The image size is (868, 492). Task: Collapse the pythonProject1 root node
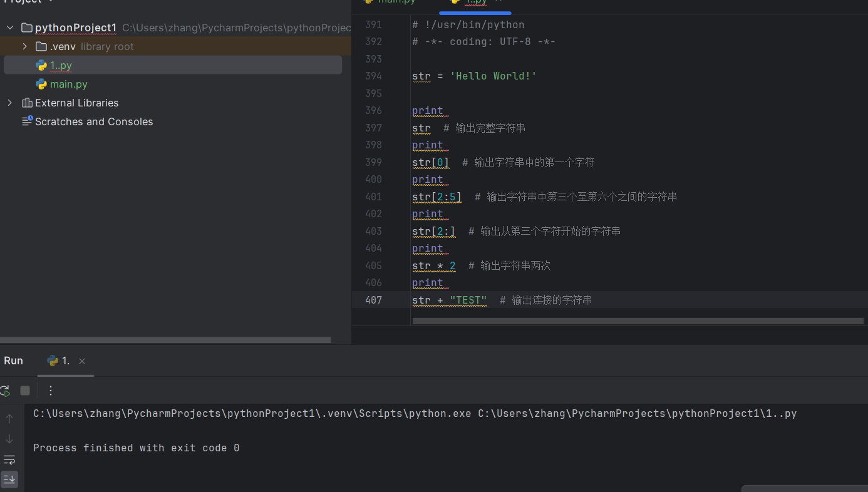point(10,28)
